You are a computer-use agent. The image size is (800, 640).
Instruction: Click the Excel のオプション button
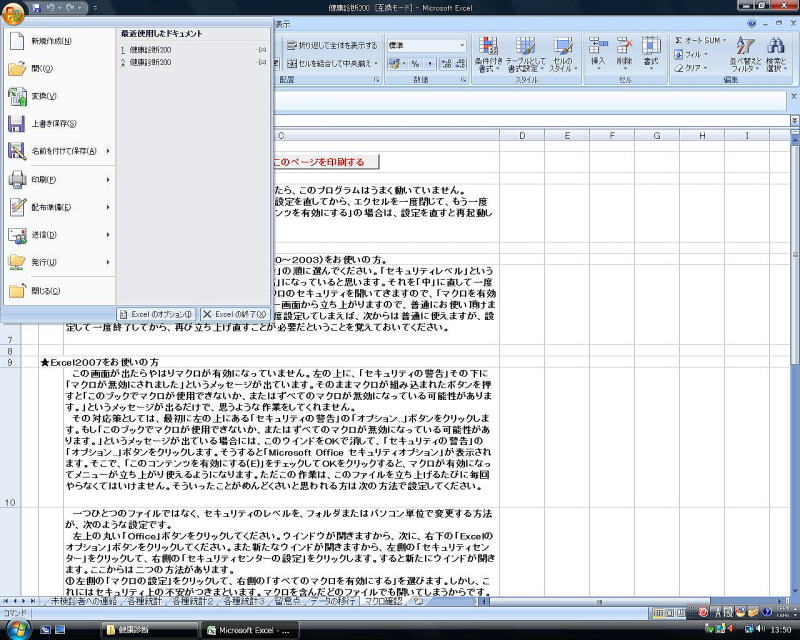pos(156,314)
